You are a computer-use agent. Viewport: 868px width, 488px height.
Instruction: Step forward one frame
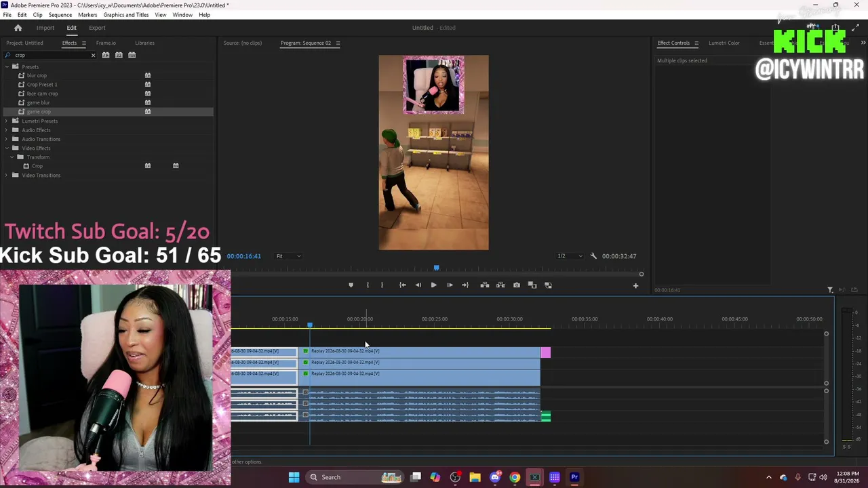(450, 285)
